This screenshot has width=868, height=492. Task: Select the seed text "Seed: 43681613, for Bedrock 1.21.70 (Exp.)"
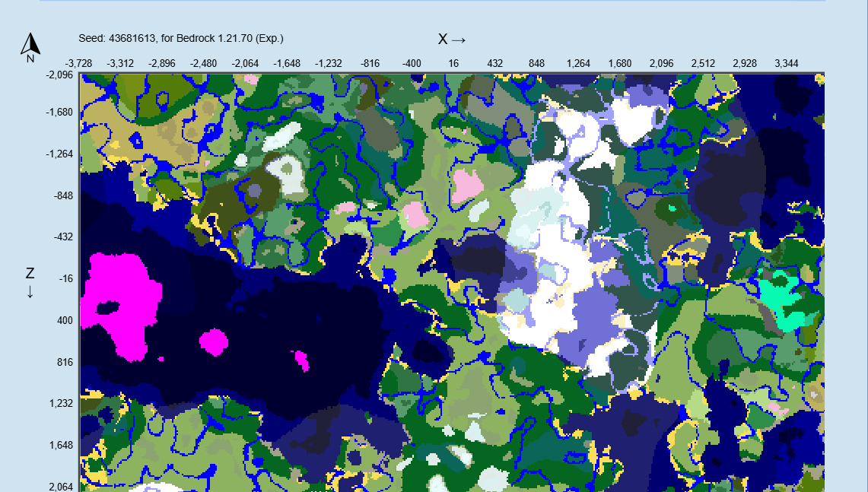coord(181,38)
